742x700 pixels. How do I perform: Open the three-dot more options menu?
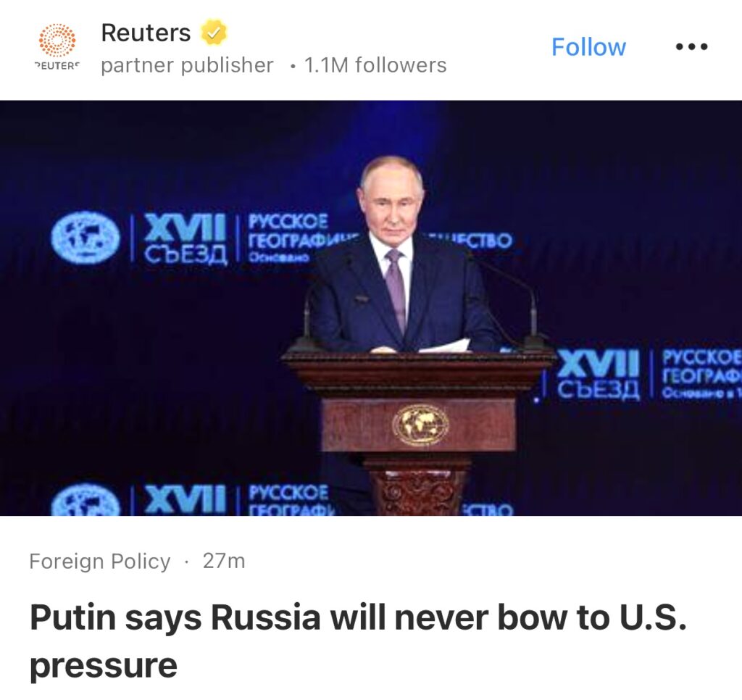[691, 46]
